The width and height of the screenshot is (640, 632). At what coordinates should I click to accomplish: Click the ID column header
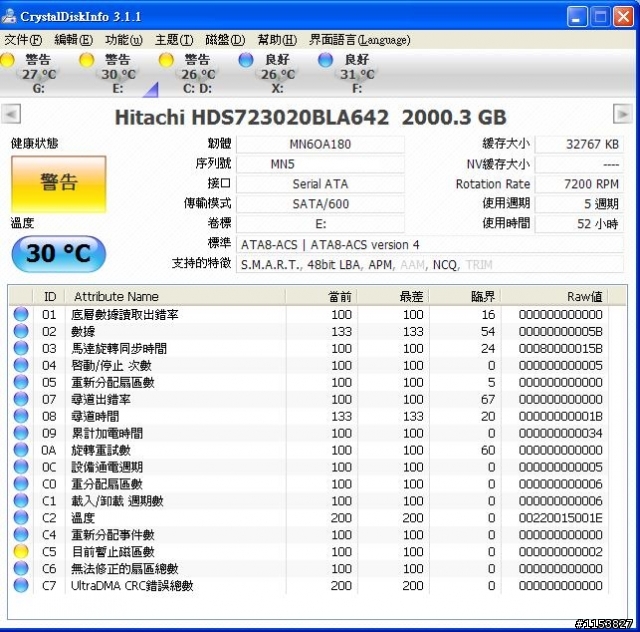pyautogui.click(x=49, y=296)
